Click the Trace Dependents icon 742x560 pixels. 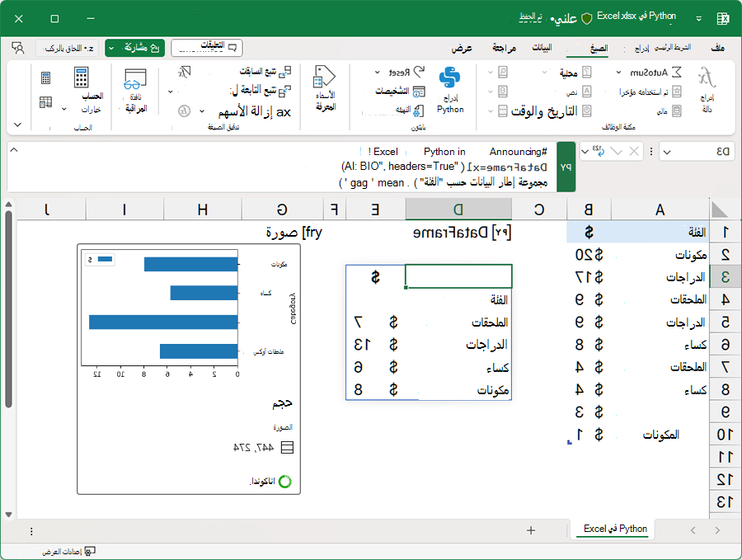point(285,91)
